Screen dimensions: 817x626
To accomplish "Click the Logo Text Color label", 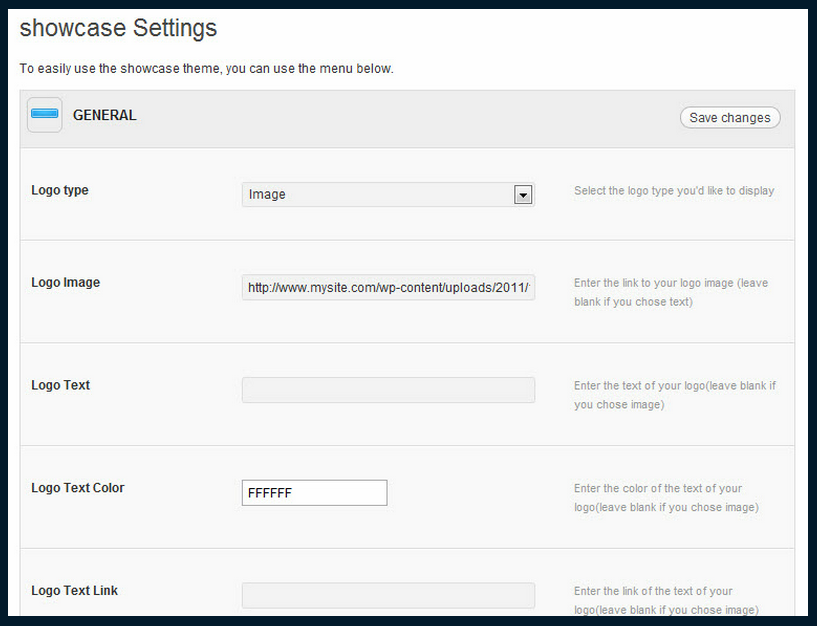I will (78, 488).
